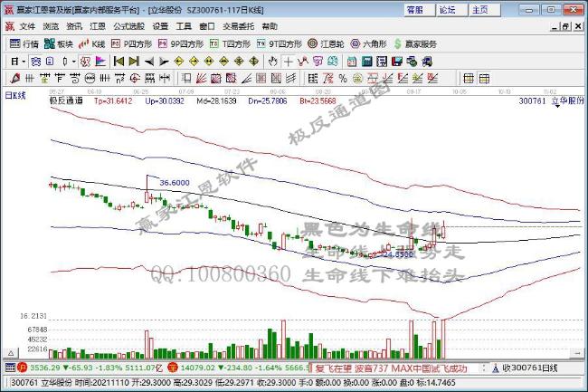The height and width of the screenshot is (392, 588).
Task: Click the 金 gold circle icon
Action: pos(357,79)
